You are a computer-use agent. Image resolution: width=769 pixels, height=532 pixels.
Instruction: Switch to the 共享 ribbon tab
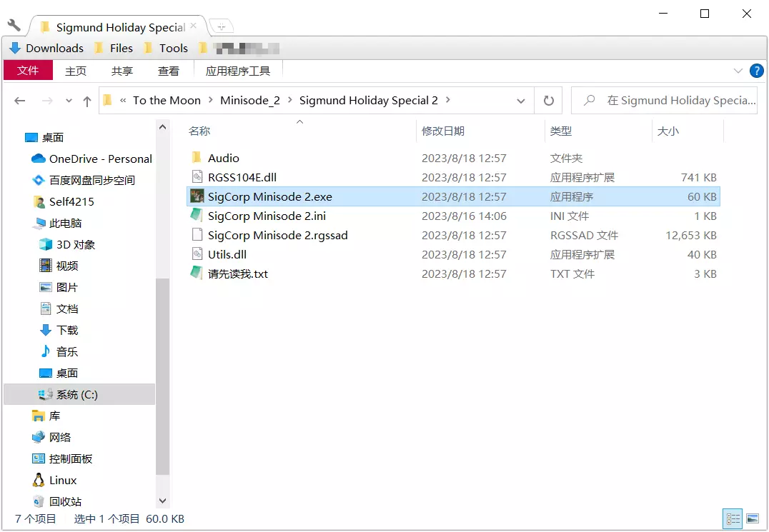tap(121, 71)
